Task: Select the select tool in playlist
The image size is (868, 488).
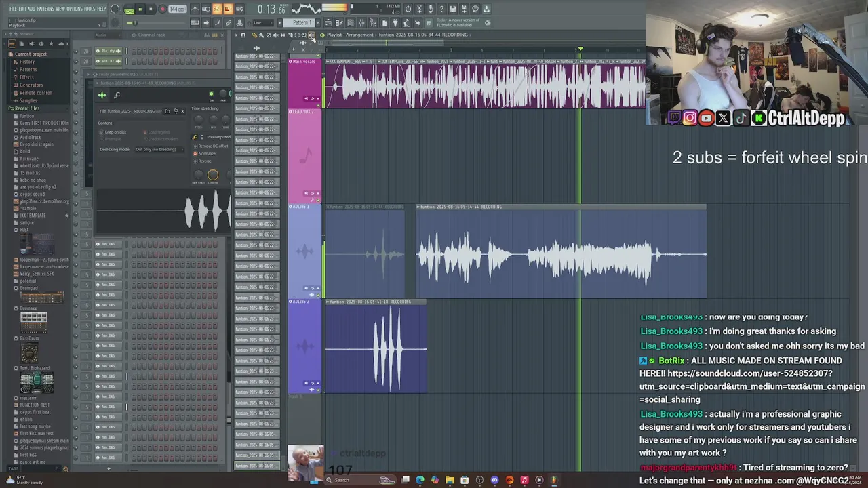Action: point(297,35)
